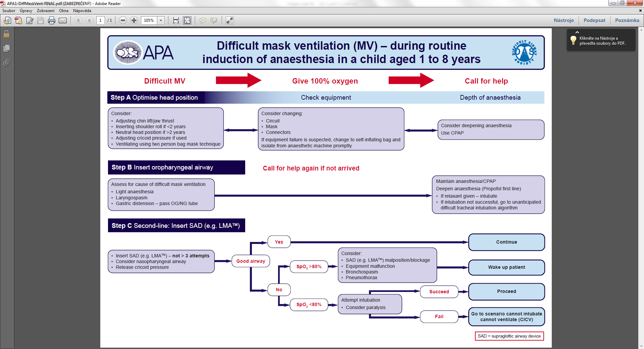Go to previous page up arrow
The width and height of the screenshot is (644, 349).
78,20
